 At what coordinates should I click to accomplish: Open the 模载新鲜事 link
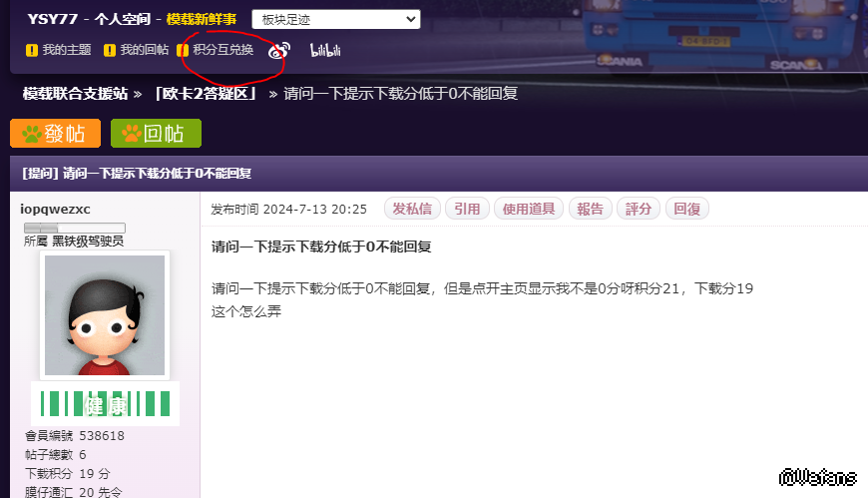pyautogui.click(x=202, y=19)
